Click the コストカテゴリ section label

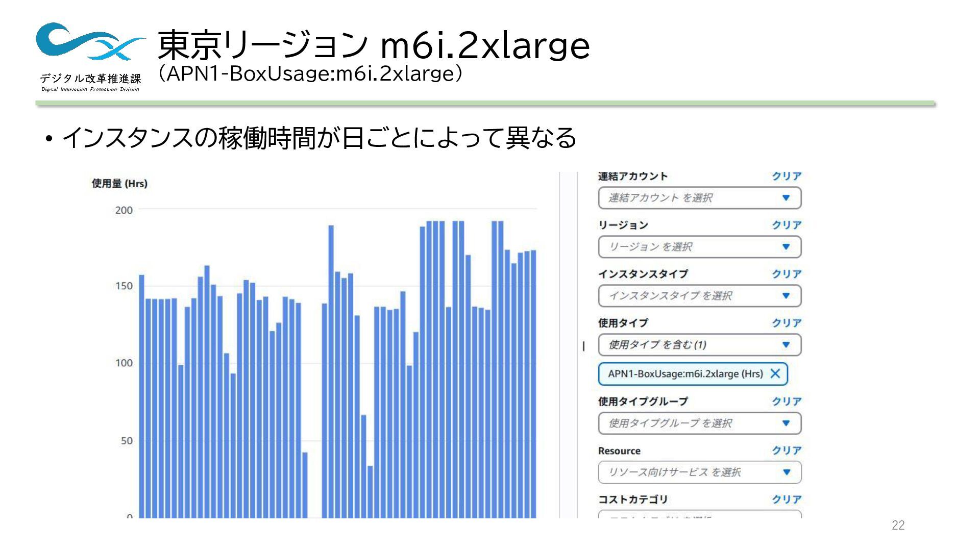click(x=633, y=500)
